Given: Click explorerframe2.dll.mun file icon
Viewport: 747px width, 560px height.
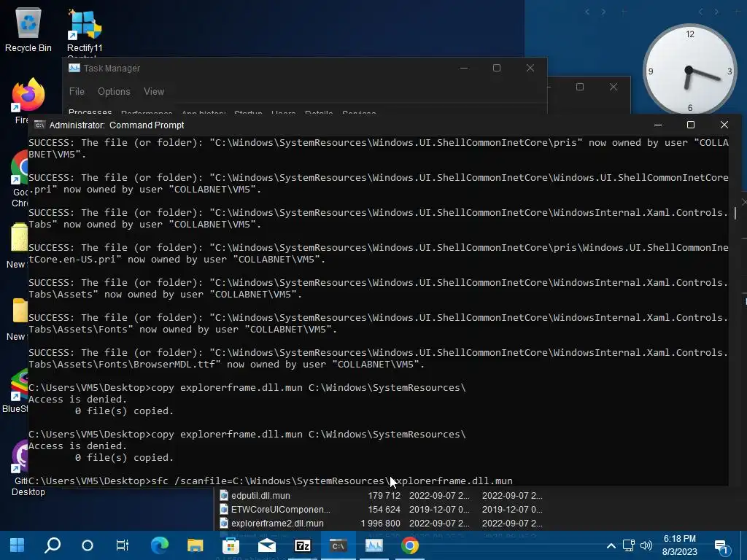Looking at the screenshot, I should pos(224,523).
